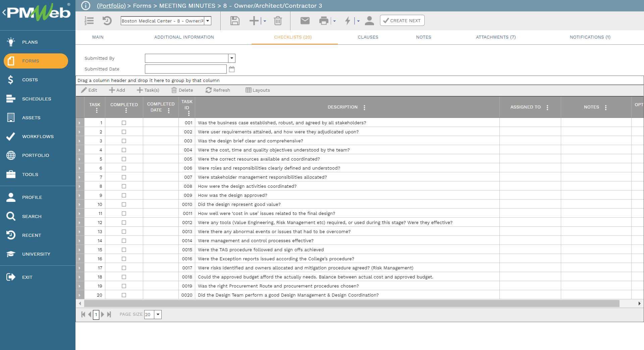Click Edit in the grid toolbar
This screenshot has width=644, height=350.
coord(89,90)
